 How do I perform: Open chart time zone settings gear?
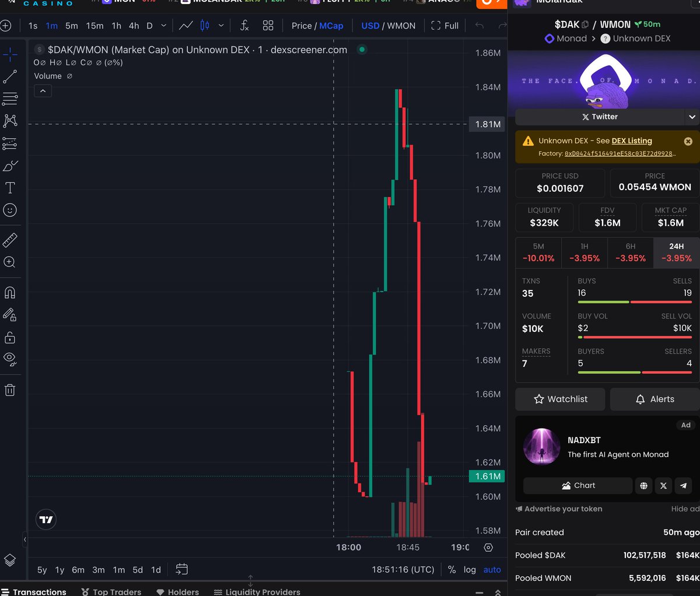pyautogui.click(x=488, y=548)
